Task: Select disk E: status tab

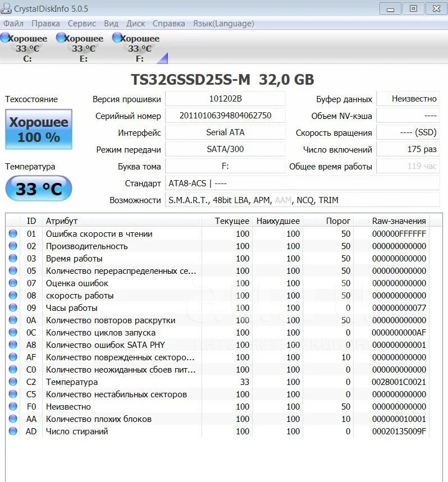Action: tap(80, 48)
